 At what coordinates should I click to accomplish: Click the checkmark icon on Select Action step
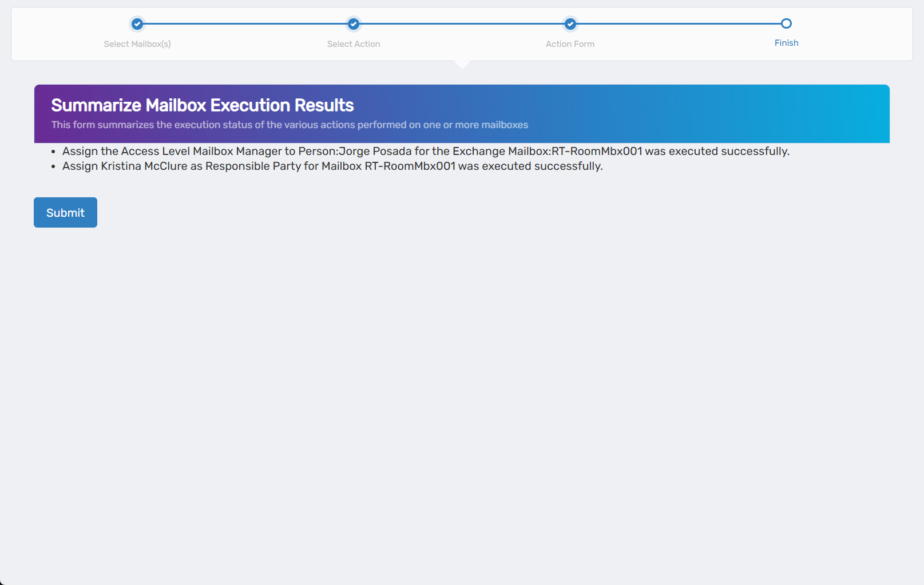point(353,24)
